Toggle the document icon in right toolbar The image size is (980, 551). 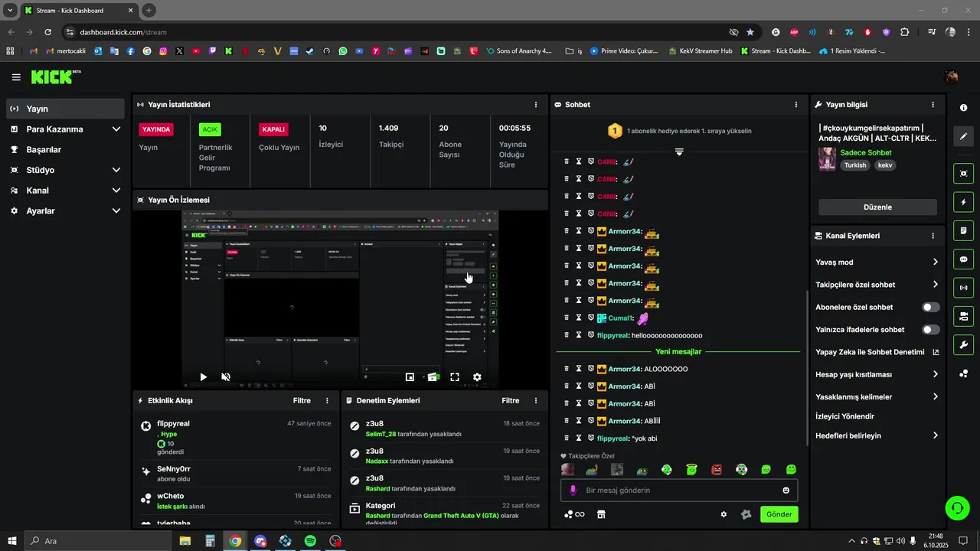click(963, 230)
